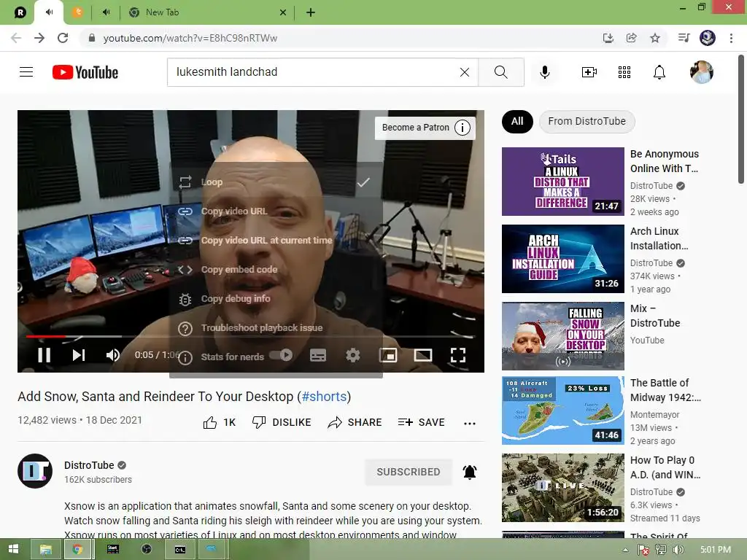Click the DISLIKE button
Screen dimensions: 747x560
point(282,422)
